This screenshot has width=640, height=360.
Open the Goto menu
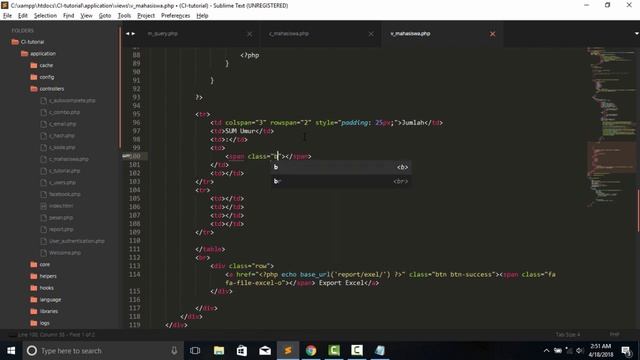click(105, 16)
